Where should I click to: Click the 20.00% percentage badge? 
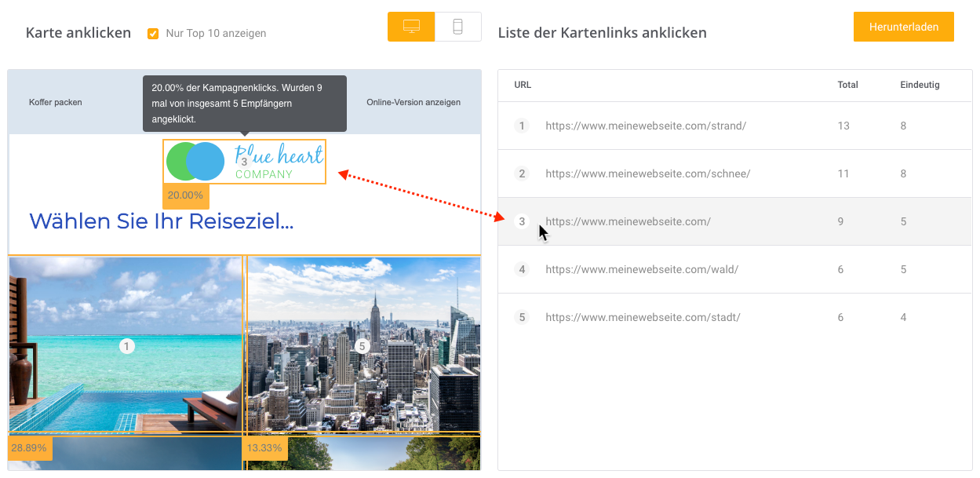(x=185, y=195)
